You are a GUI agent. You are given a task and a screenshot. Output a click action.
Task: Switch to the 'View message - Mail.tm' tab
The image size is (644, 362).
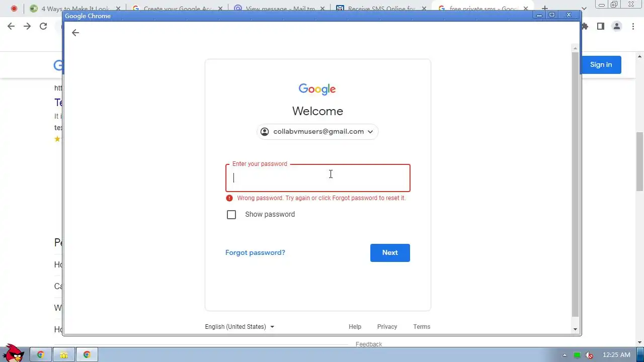279,9
